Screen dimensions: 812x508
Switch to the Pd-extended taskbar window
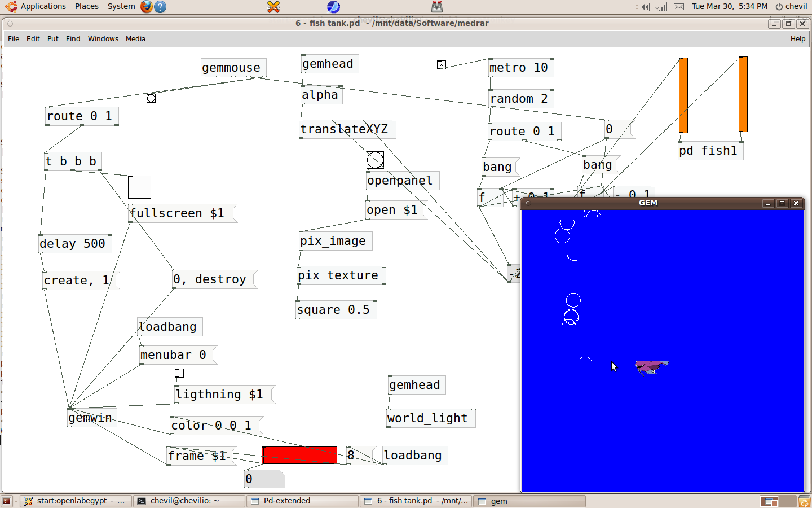pyautogui.click(x=303, y=501)
